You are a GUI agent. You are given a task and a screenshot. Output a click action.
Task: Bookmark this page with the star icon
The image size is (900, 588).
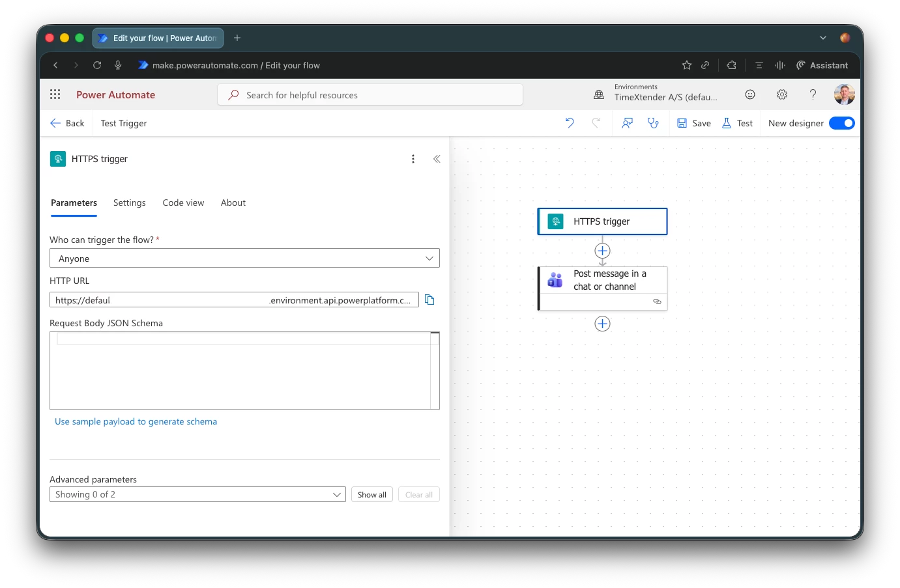tap(687, 65)
